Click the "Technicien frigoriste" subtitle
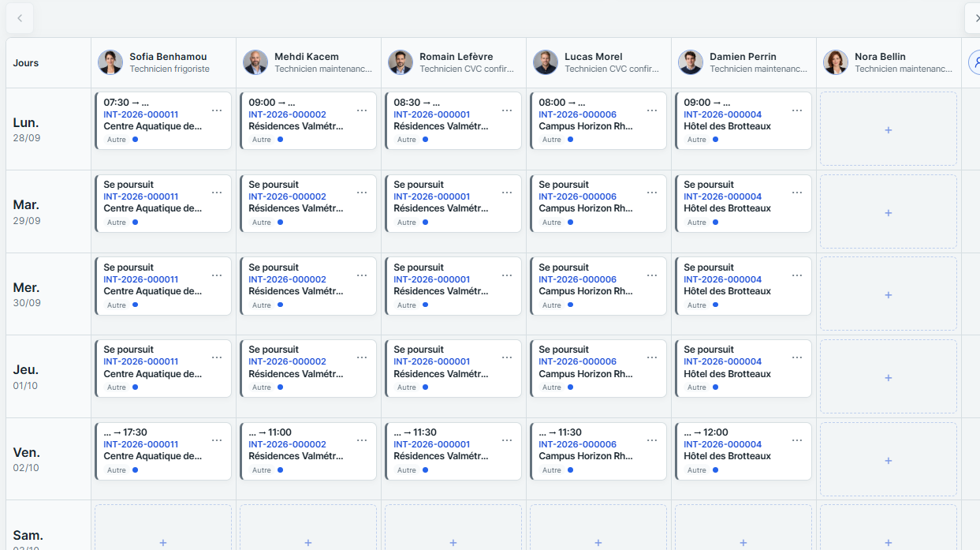The height and width of the screenshot is (550, 980). pos(170,69)
